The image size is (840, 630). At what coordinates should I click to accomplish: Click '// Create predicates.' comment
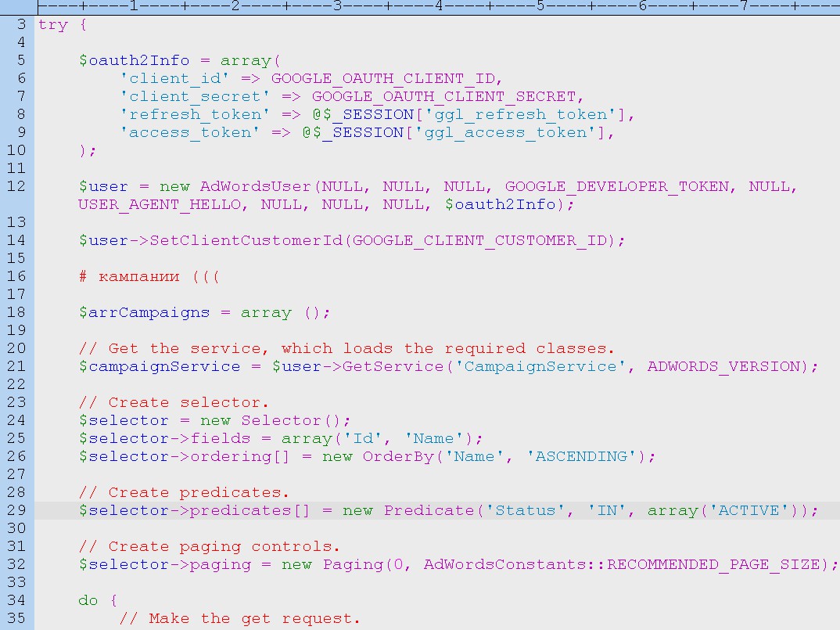(184, 493)
